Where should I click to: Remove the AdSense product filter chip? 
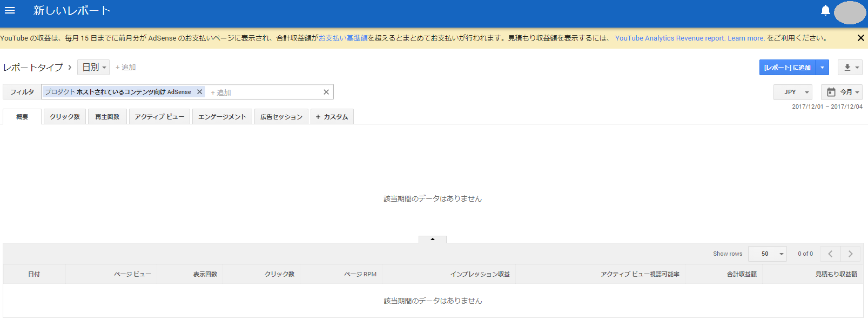tap(199, 92)
